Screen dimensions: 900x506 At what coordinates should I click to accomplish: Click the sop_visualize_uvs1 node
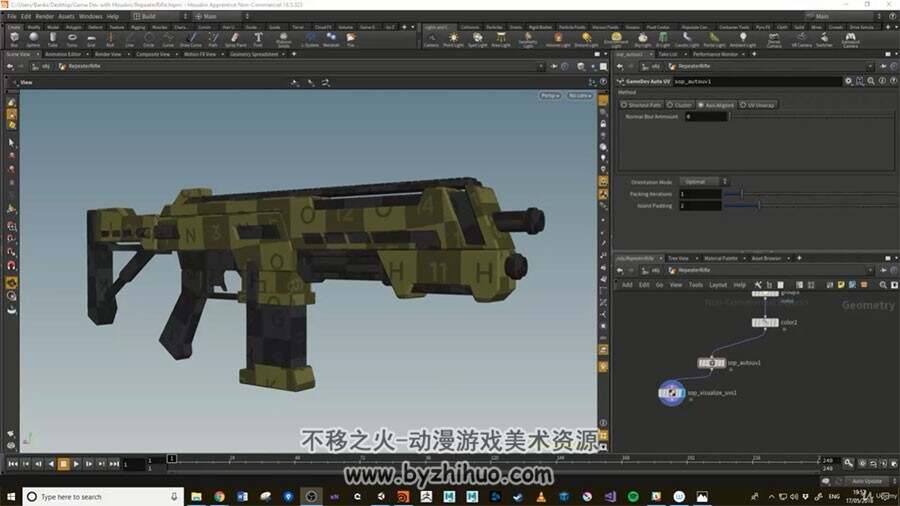coord(671,393)
